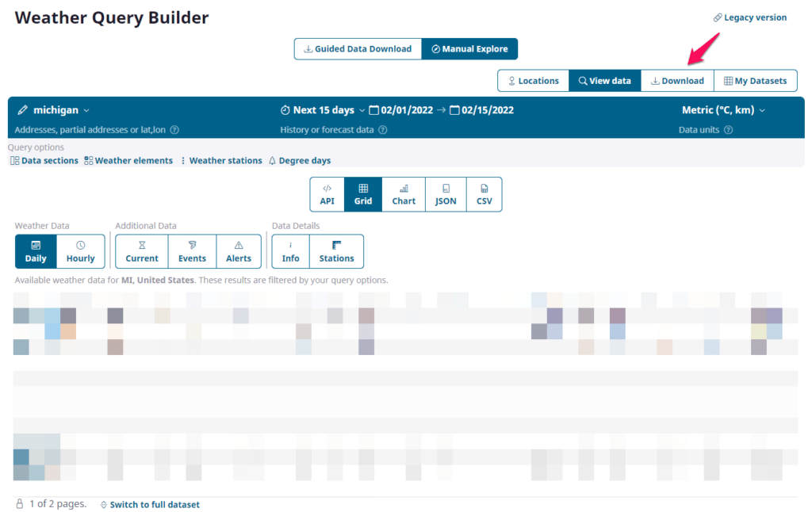Open Data sections query option
The image size is (812, 512).
pyautogui.click(x=44, y=161)
